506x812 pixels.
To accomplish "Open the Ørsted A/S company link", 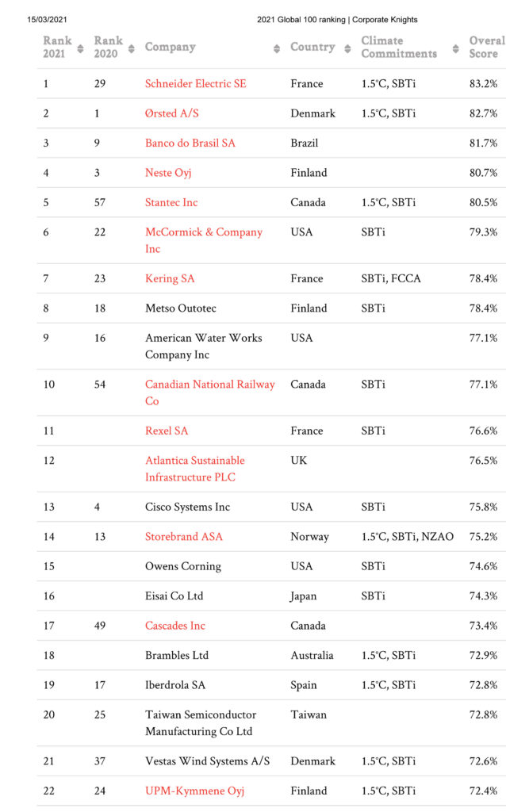I will pos(172,113).
